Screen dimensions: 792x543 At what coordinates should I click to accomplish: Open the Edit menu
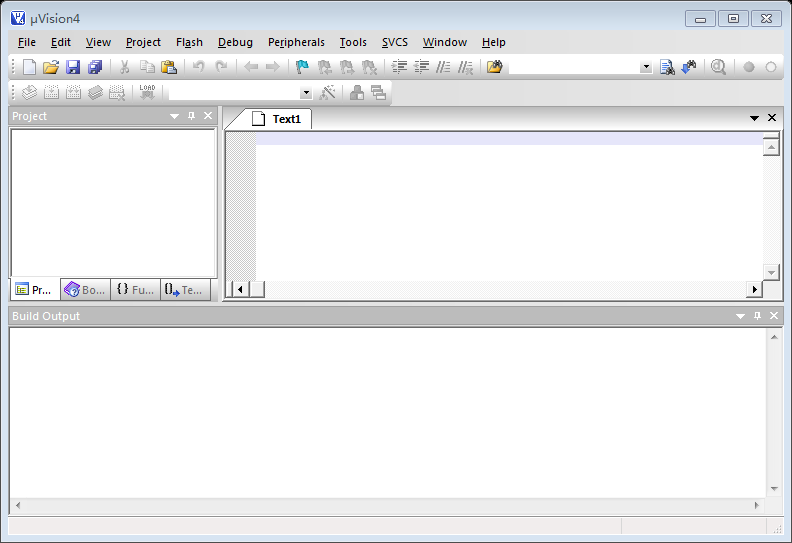[x=61, y=42]
